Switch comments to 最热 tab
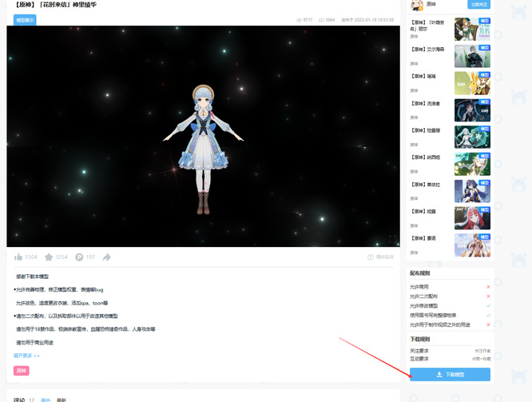Screen dimensions: 532x402 pyautogui.click(x=46, y=399)
